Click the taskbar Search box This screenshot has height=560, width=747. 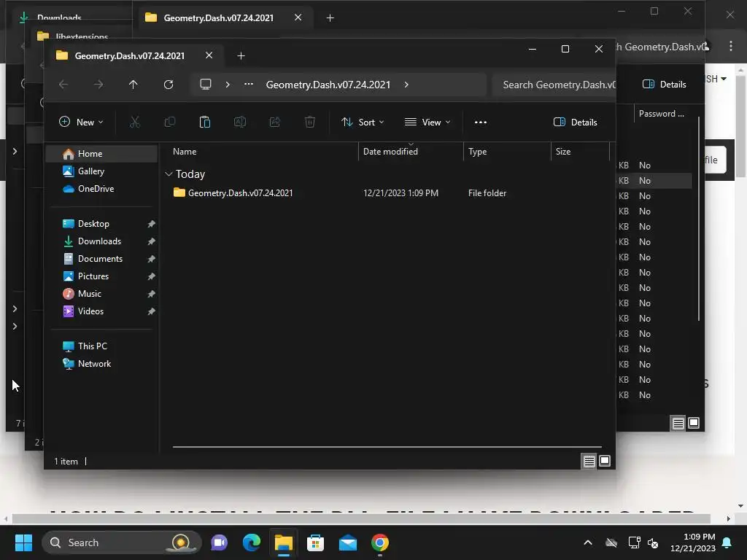point(122,542)
